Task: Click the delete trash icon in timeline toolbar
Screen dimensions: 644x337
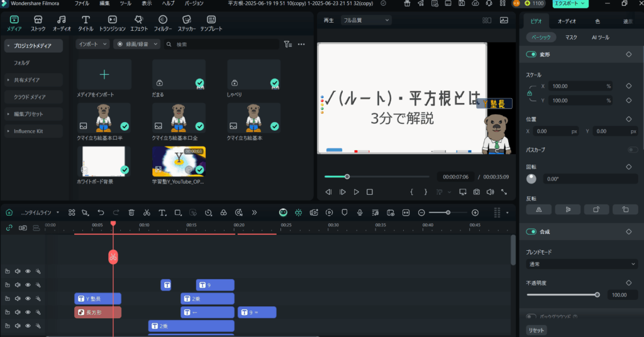Action: pos(131,213)
